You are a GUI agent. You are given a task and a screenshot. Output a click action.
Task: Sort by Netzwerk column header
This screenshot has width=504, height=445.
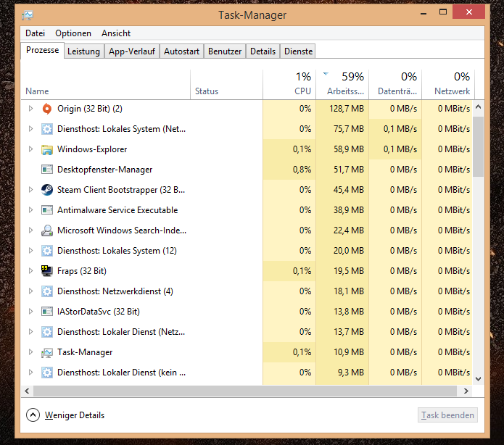[x=448, y=85]
